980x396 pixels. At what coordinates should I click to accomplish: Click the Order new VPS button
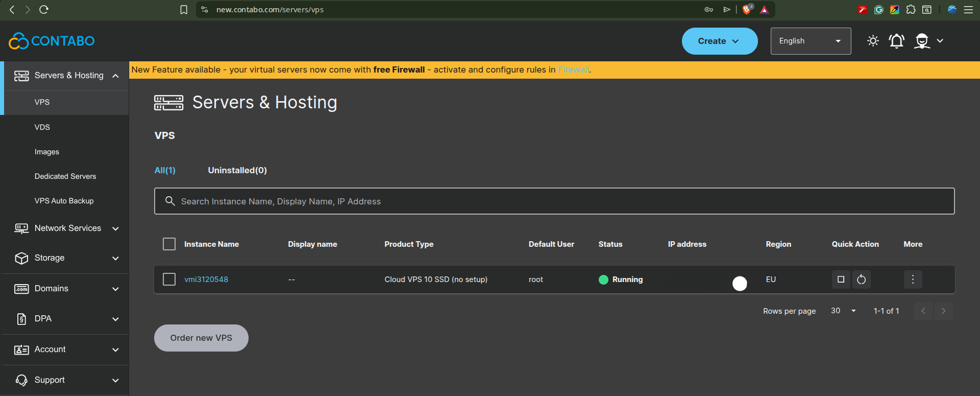(x=201, y=338)
